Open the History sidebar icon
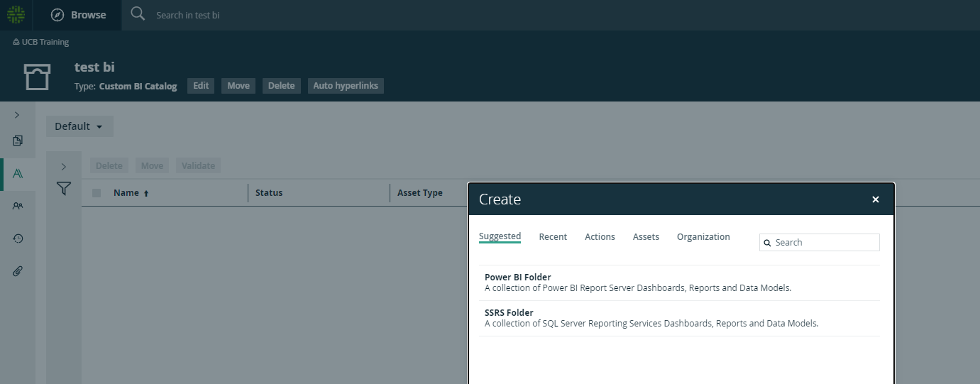Image resolution: width=980 pixels, height=384 pixels. [18, 238]
